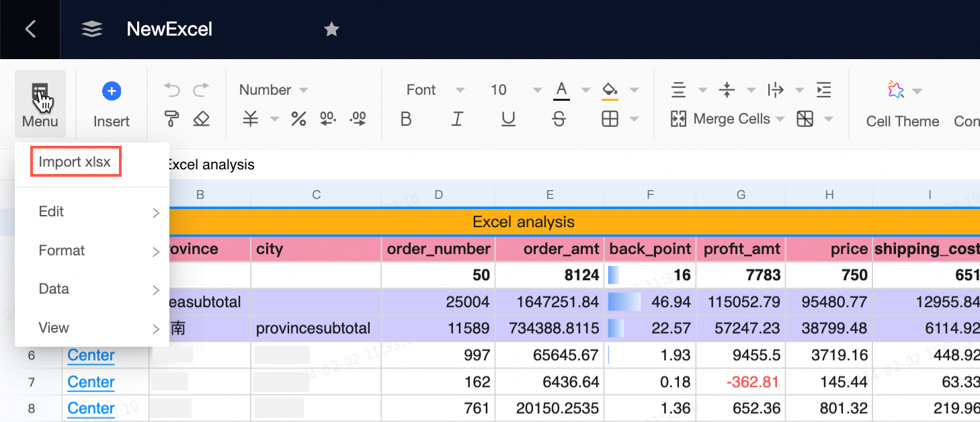The width and height of the screenshot is (980, 422).
Task: Expand the font color dropdown arrow
Action: coord(586,91)
